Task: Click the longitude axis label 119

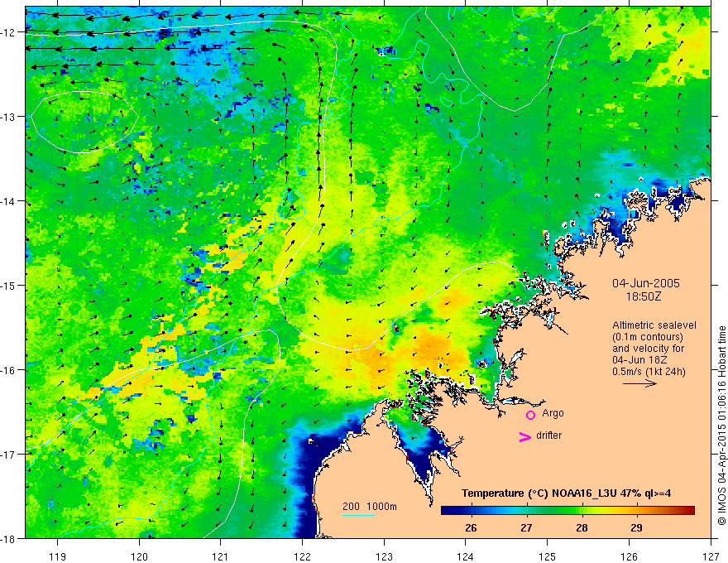Action: pyautogui.click(x=58, y=556)
